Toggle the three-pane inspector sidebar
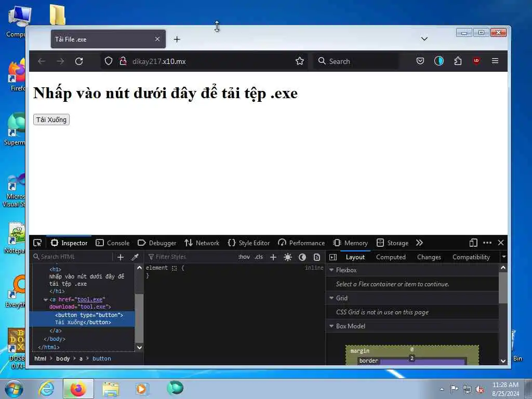The height and width of the screenshot is (399, 532). point(333,257)
